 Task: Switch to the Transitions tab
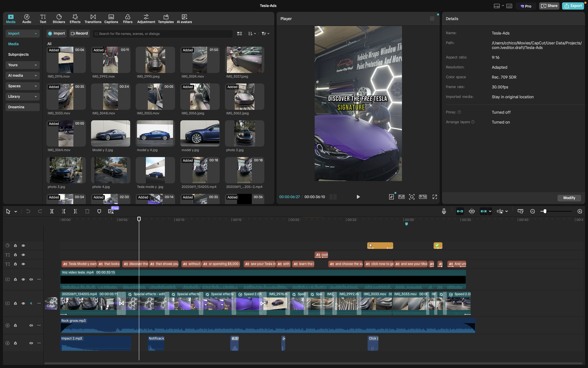tap(93, 19)
